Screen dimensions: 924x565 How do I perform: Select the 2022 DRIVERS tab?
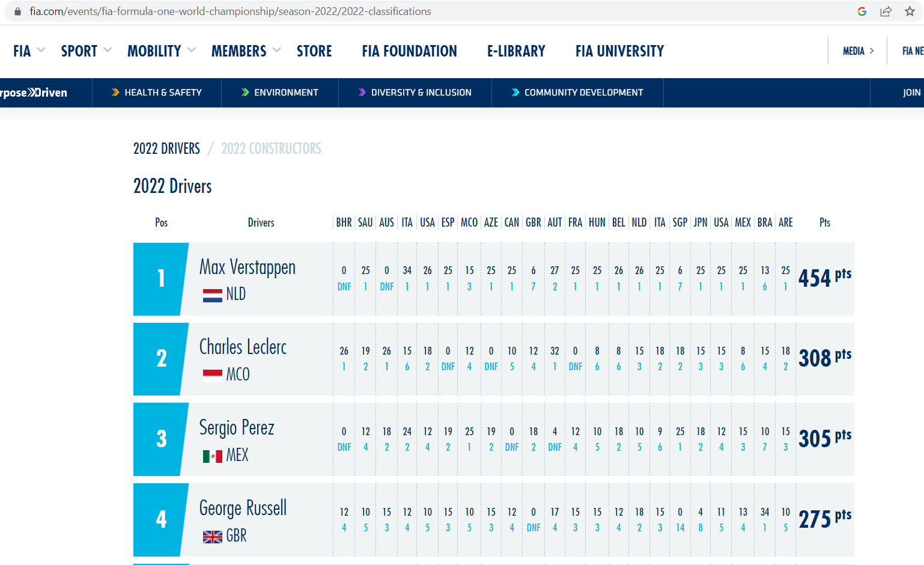pyautogui.click(x=166, y=148)
